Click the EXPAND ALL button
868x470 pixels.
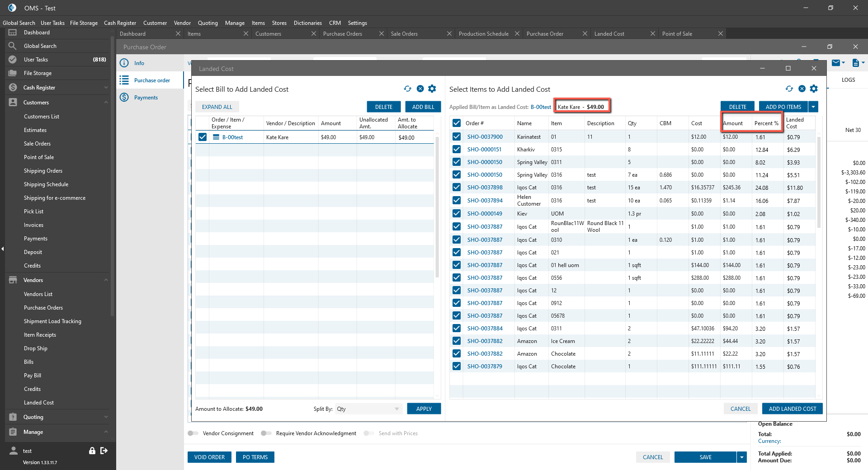[x=217, y=107]
